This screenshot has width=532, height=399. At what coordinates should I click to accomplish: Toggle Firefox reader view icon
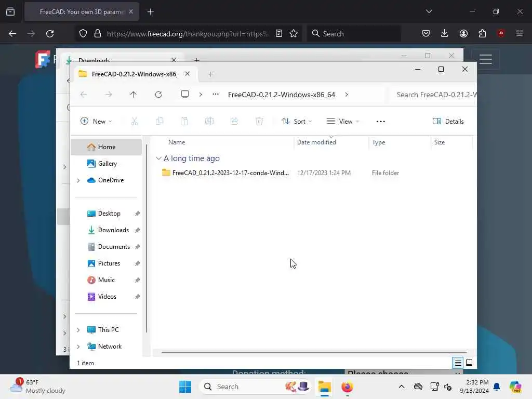[x=279, y=33]
